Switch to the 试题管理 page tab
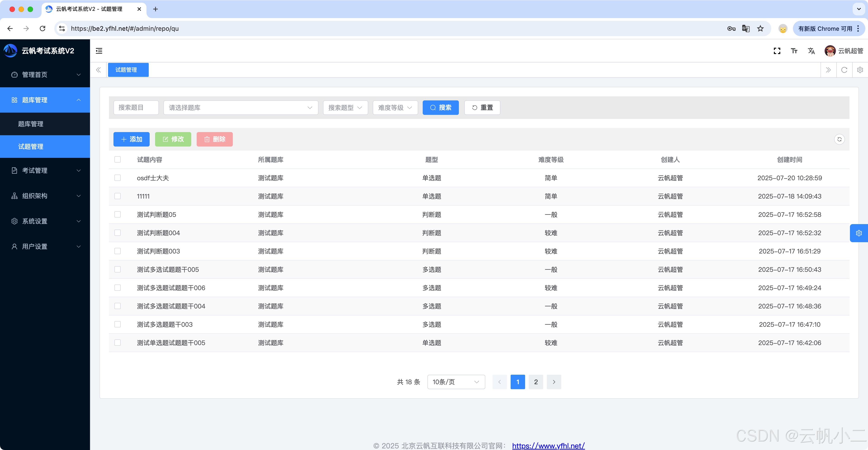 (128, 70)
